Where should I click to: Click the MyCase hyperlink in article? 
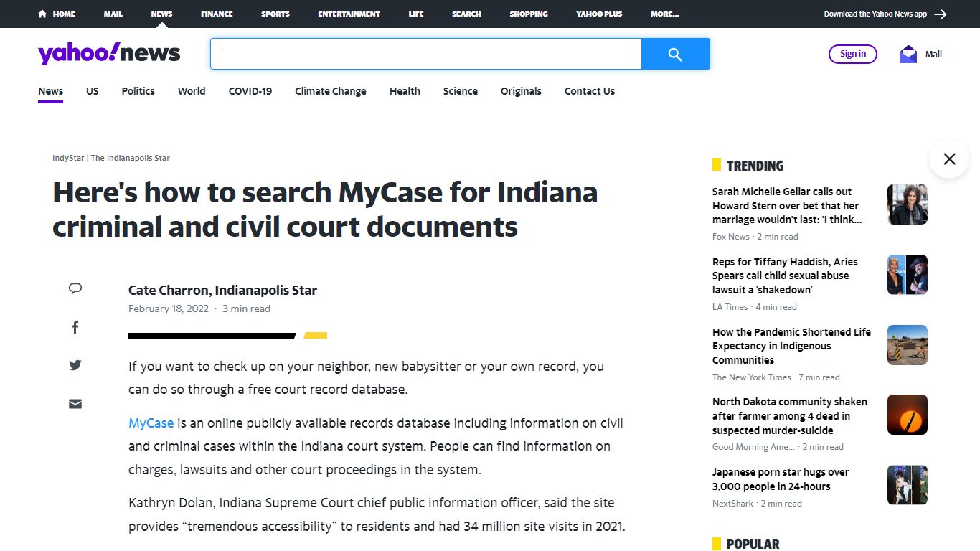[x=151, y=423]
